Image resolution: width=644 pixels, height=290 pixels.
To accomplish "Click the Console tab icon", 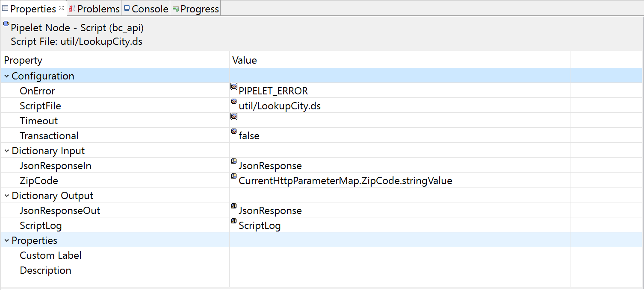I will pos(126,8).
